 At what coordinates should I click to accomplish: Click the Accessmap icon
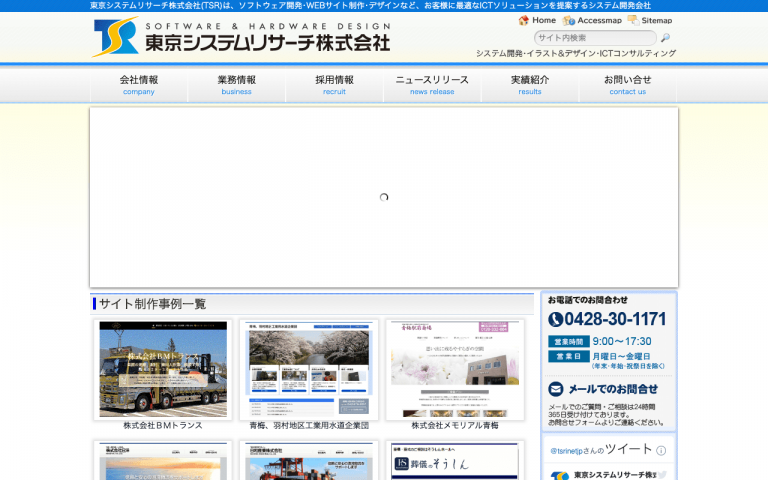pos(568,21)
